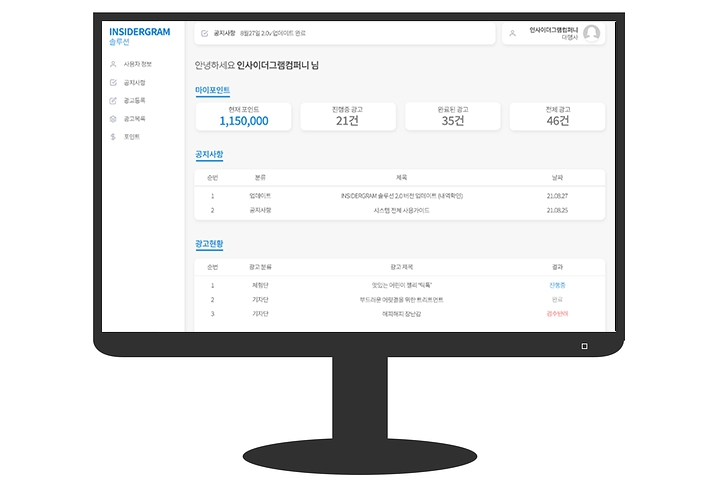Screen dimensions: 720x490
Task: Click the notice icon in top banner
Action: 205,33
